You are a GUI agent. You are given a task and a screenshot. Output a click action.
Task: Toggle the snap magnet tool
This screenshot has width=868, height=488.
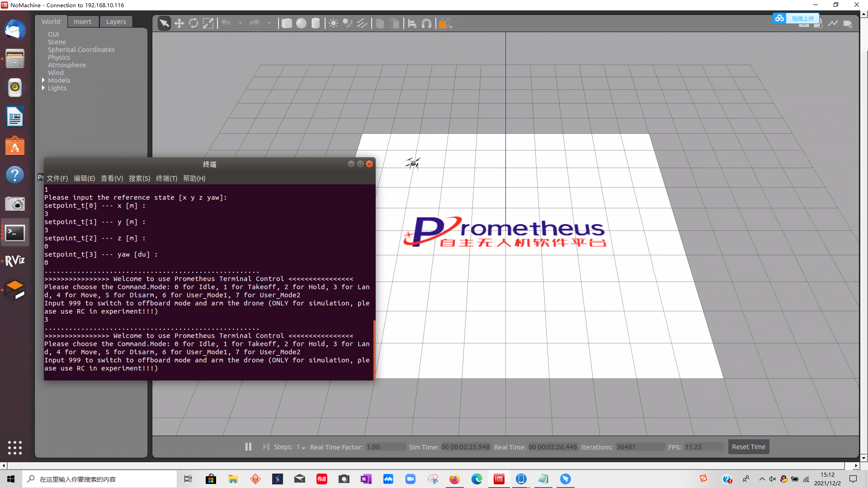pyautogui.click(x=427, y=23)
